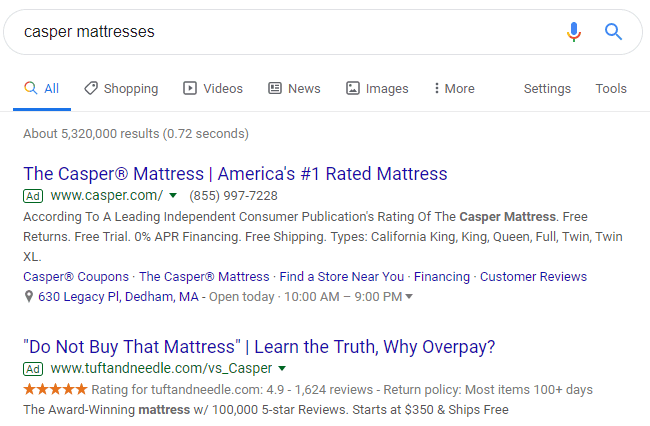Expand the store hours dropdown arrow

coord(409,297)
